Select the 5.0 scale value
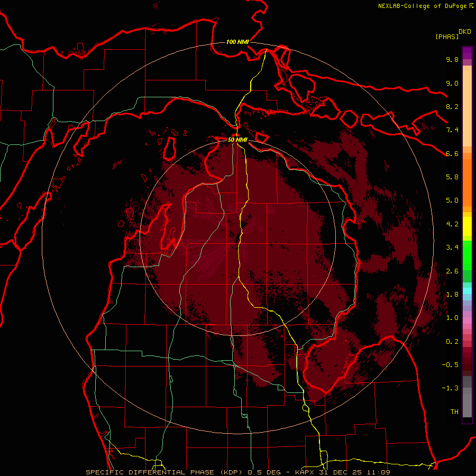Screen dimensions: 476x476 (x=452, y=200)
